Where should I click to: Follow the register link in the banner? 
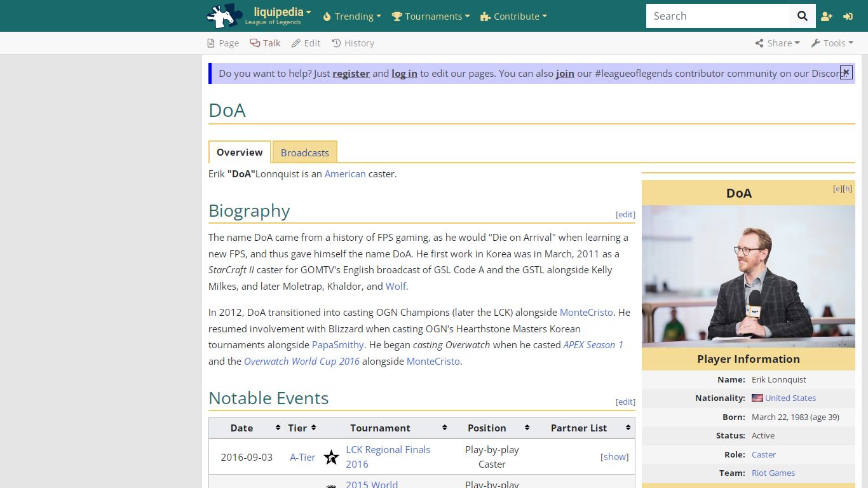point(351,74)
